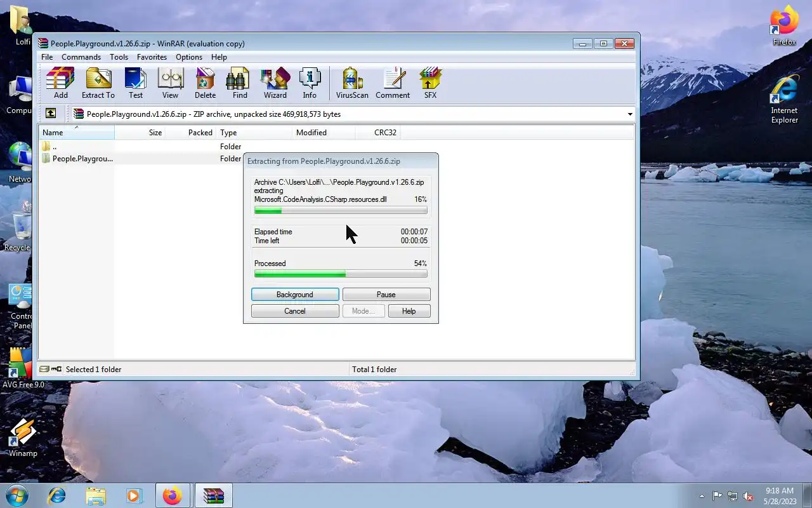Open the View tool icon
The width and height of the screenshot is (812, 508).
(170, 83)
